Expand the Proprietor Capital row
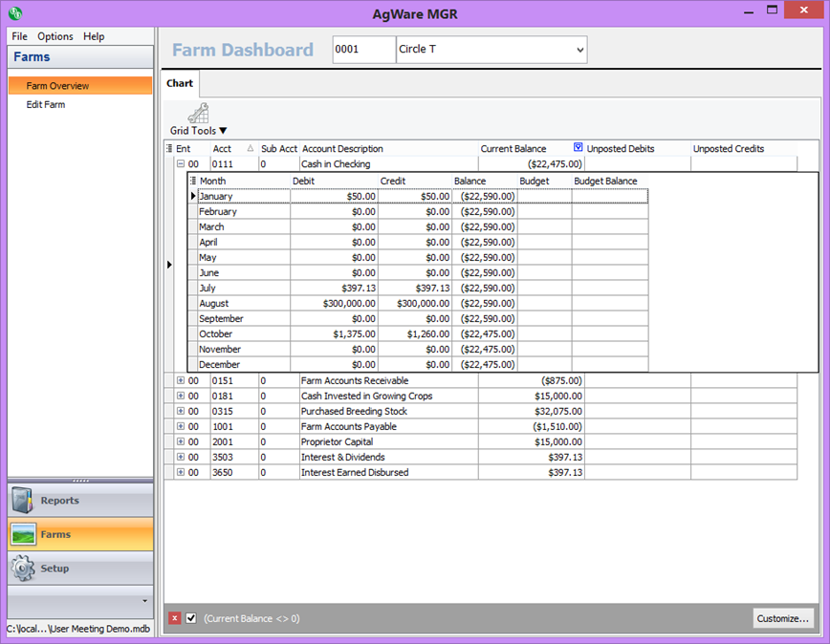 point(180,442)
